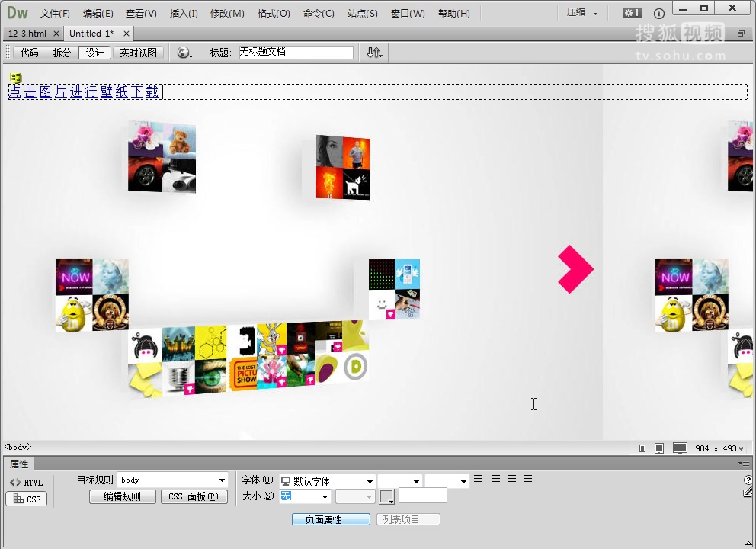Viewport: 756px width, 549px height.
Task: Click the align center icon
Action: (x=495, y=478)
